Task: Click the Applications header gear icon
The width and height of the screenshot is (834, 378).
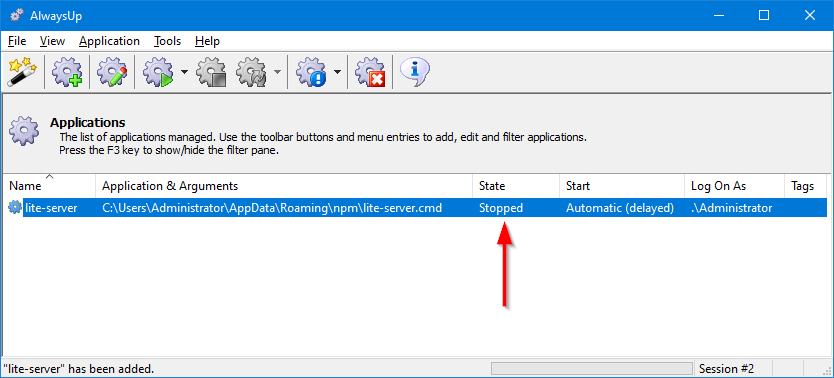Action: click(x=24, y=131)
